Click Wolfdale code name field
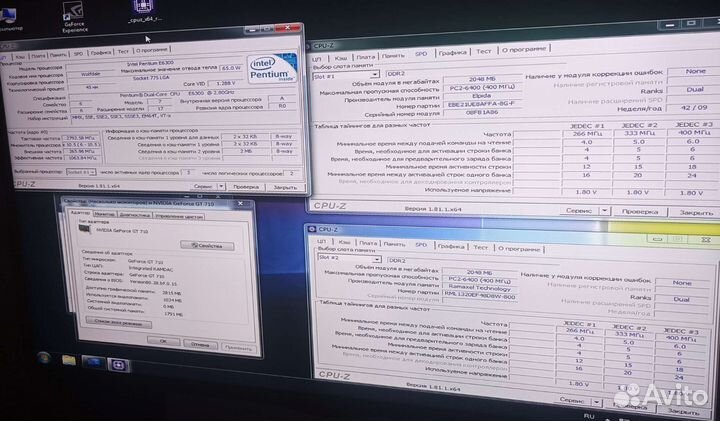This screenshot has height=421, width=720. [90, 73]
